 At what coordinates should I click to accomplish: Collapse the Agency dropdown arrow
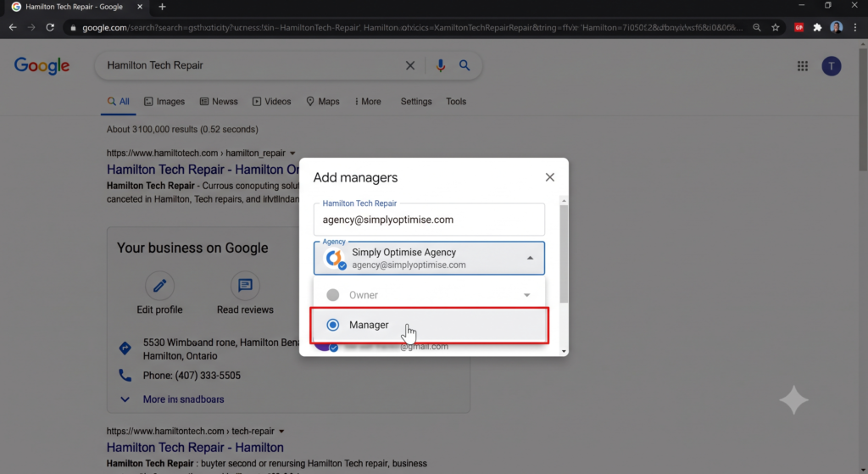click(x=531, y=258)
